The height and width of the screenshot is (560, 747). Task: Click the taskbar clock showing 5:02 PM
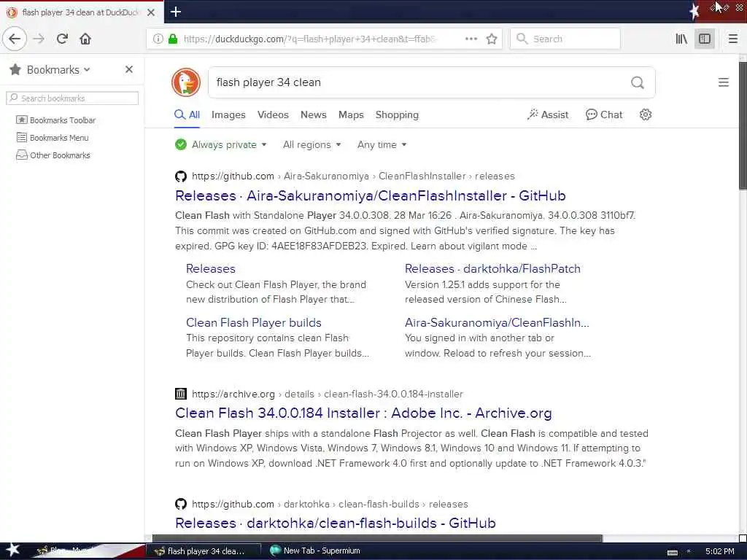click(719, 551)
